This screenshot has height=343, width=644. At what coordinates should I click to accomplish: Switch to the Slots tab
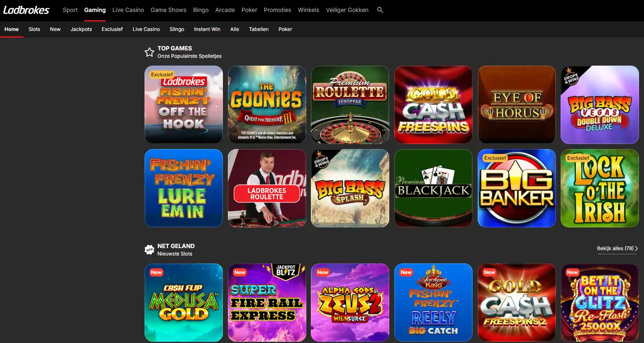tap(34, 29)
